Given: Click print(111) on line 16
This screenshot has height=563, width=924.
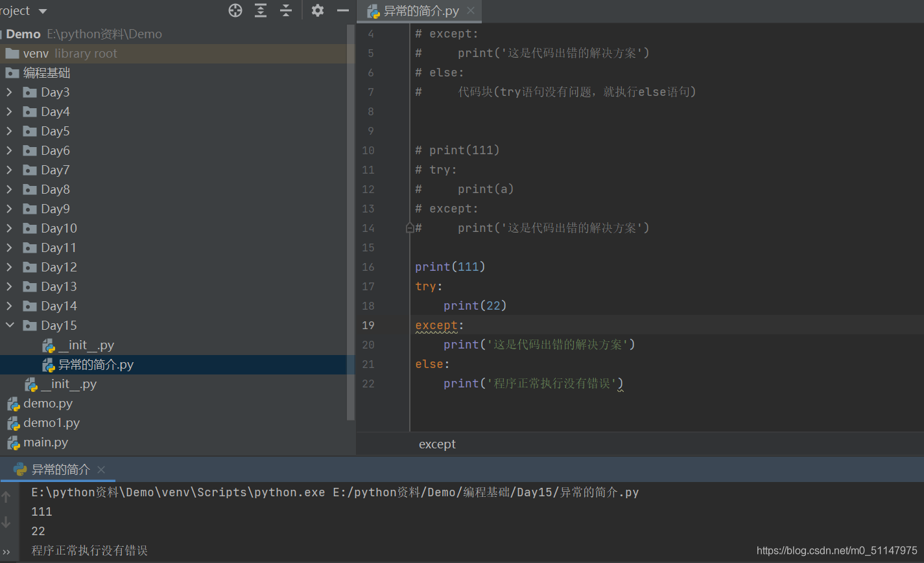Looking at the screenshot, I should pos(450,267).
